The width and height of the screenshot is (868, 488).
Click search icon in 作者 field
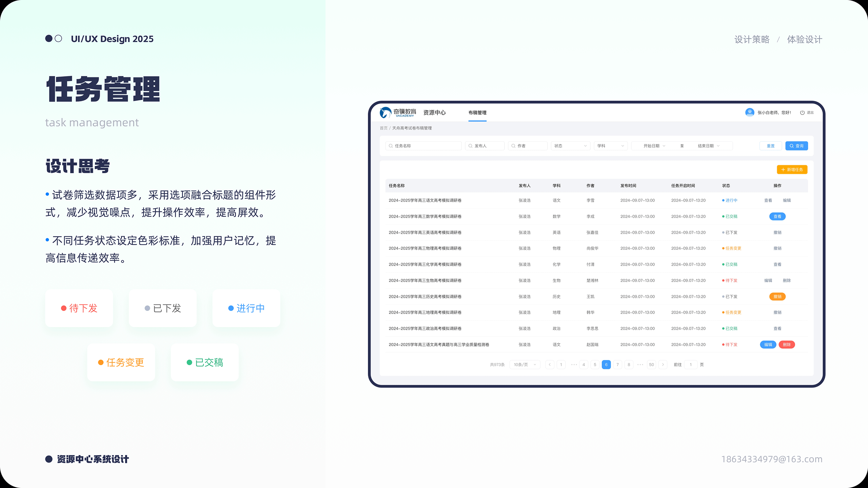pos(513,146)
